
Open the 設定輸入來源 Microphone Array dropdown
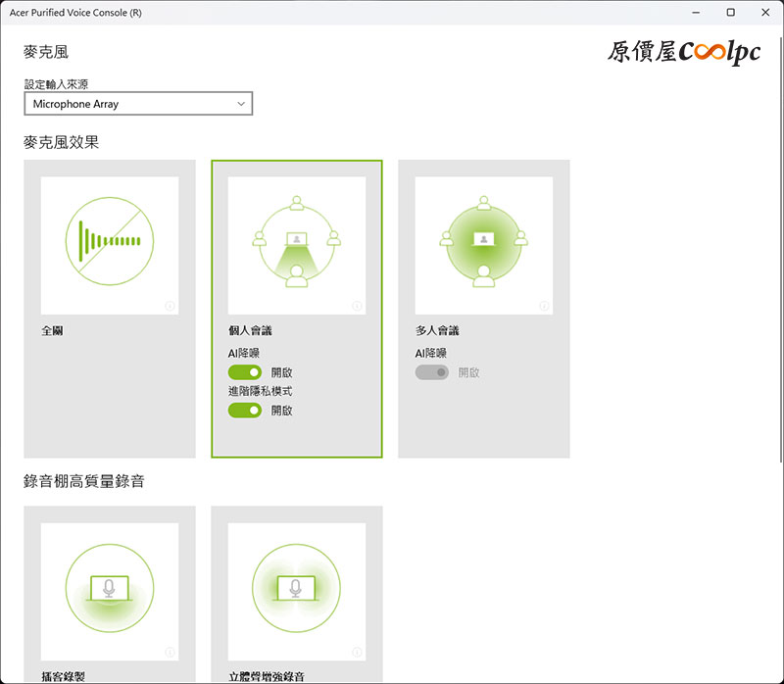tap(138, 104)
